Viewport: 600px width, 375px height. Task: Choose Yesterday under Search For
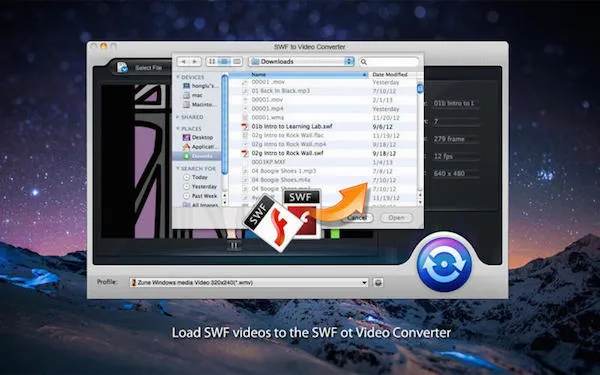[x=200, y=186]
